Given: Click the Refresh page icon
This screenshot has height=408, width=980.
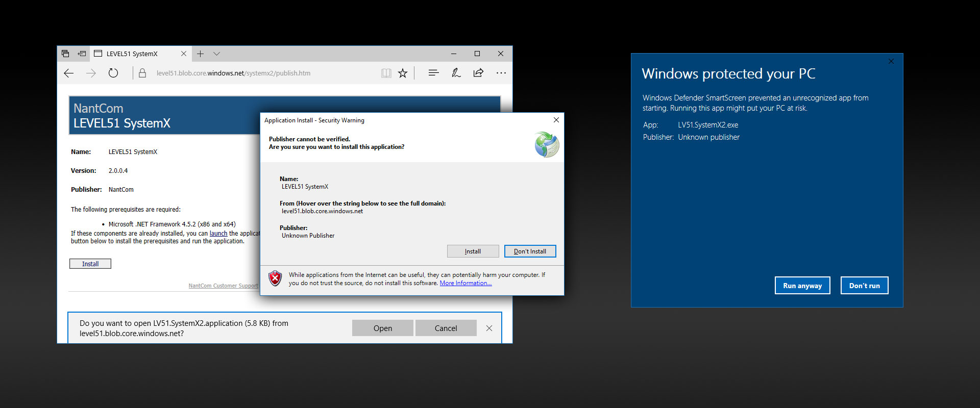Looking at the screenshot, I should [113, 73].
